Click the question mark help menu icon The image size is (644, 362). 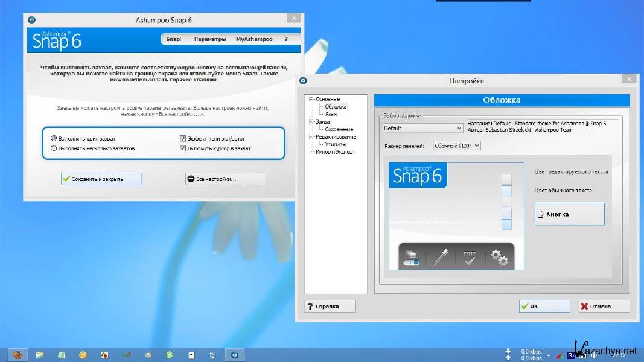286,39
